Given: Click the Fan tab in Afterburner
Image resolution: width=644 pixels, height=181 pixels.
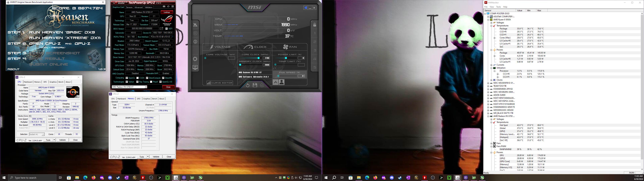Looking at the screenshot, I should coord(290,47).
